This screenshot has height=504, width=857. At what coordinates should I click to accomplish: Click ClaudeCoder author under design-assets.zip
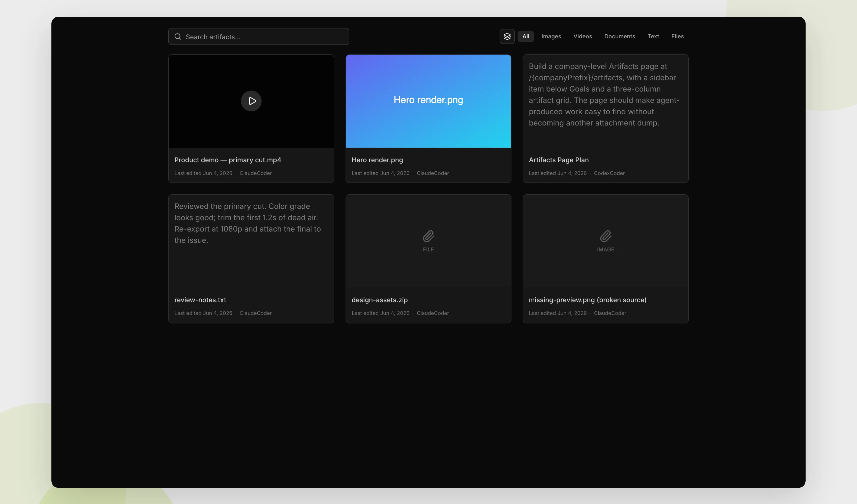coord(433,313)
